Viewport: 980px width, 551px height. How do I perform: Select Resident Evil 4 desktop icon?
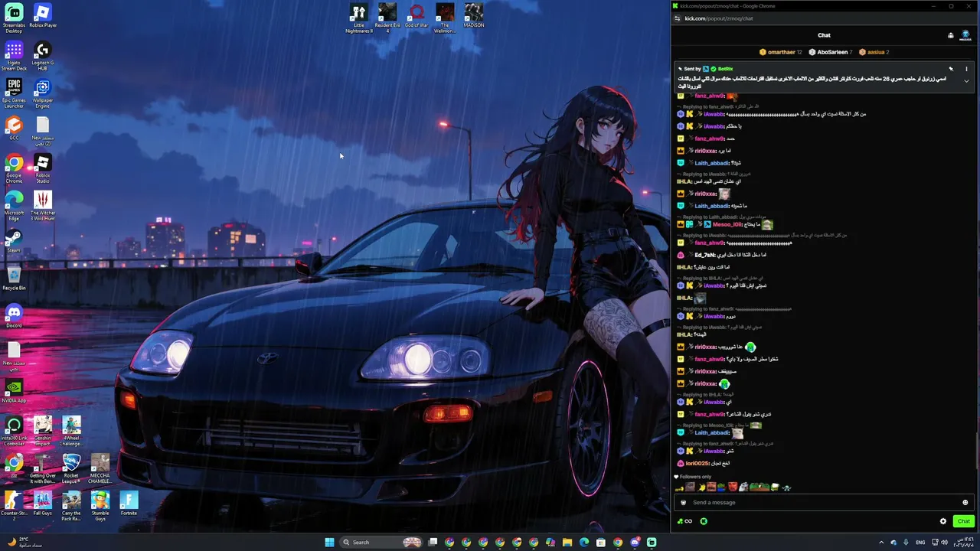(x=387, y=18)
